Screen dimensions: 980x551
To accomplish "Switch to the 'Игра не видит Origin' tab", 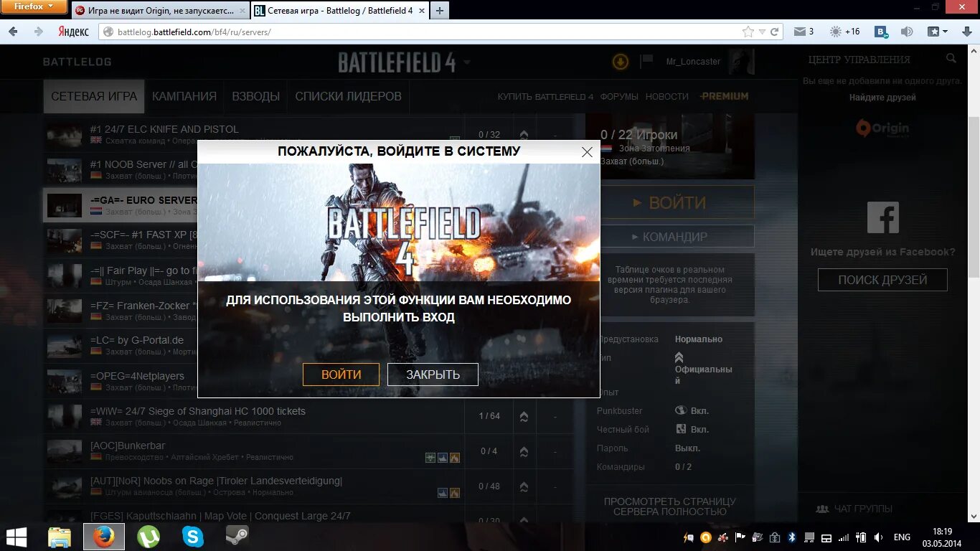I will pyautogui.click(x=160, y=11).
